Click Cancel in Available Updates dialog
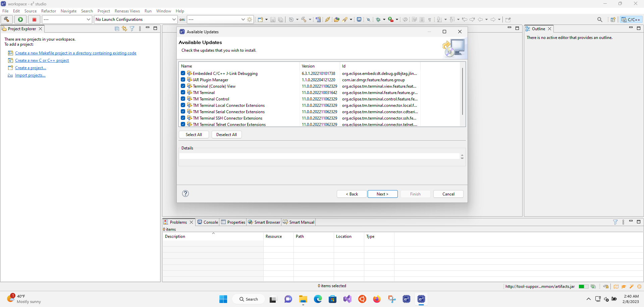644x307 pixels. pos(448,194)
